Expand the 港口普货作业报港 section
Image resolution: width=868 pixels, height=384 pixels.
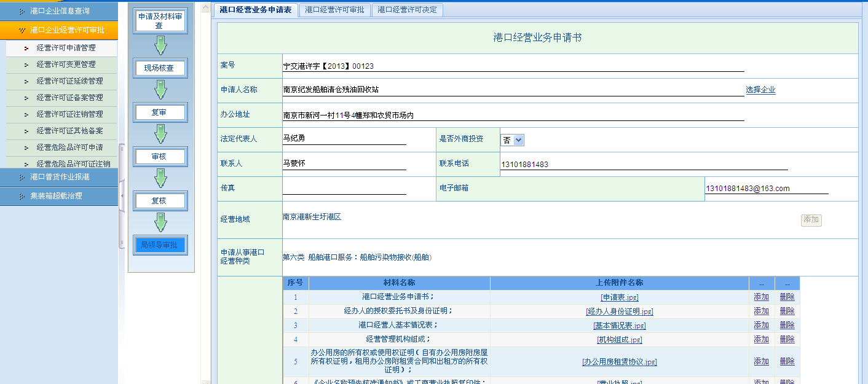(59, 177)
